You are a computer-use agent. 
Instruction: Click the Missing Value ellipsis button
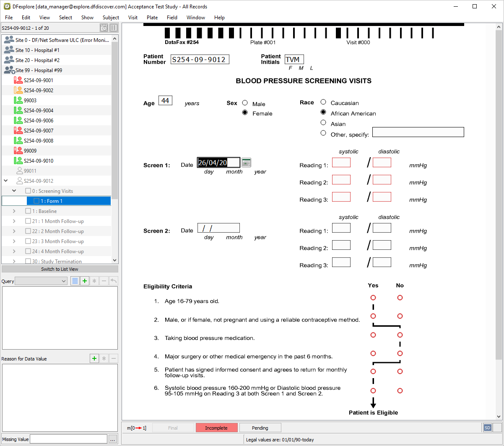[112, 439]
